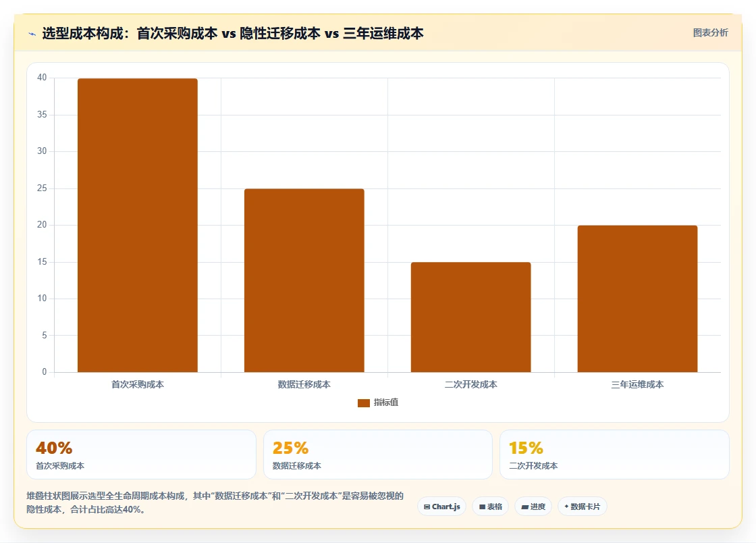Select the 首次采购成本 bar in chart
Viewport: 756px width, 543px height.
138,225
